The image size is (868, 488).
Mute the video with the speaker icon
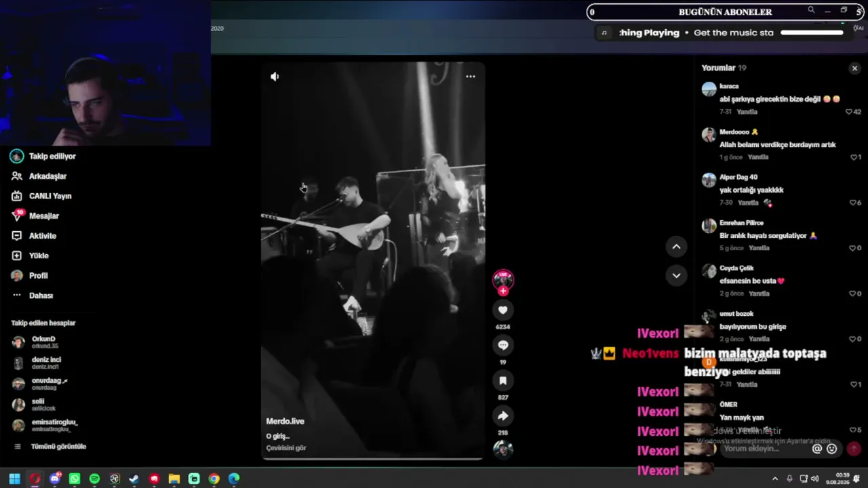[x=275, y=77]
